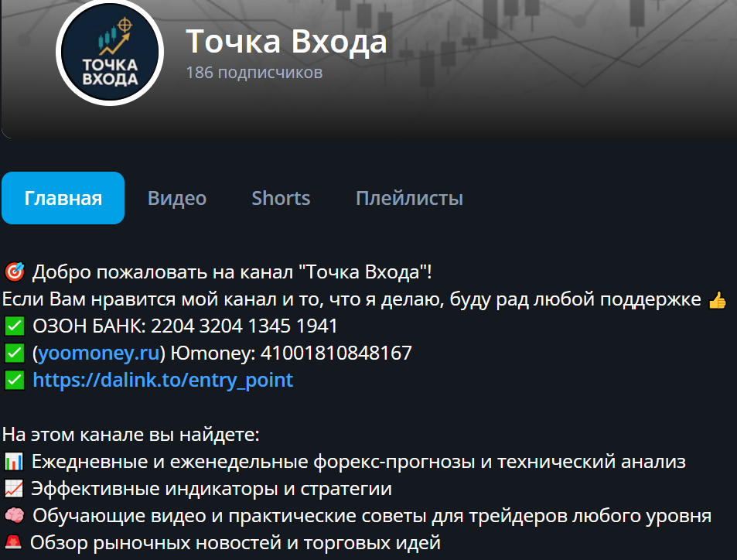The image size is (737, 560).
Task: Open the Shorts tab
Action: pos(281,198)
